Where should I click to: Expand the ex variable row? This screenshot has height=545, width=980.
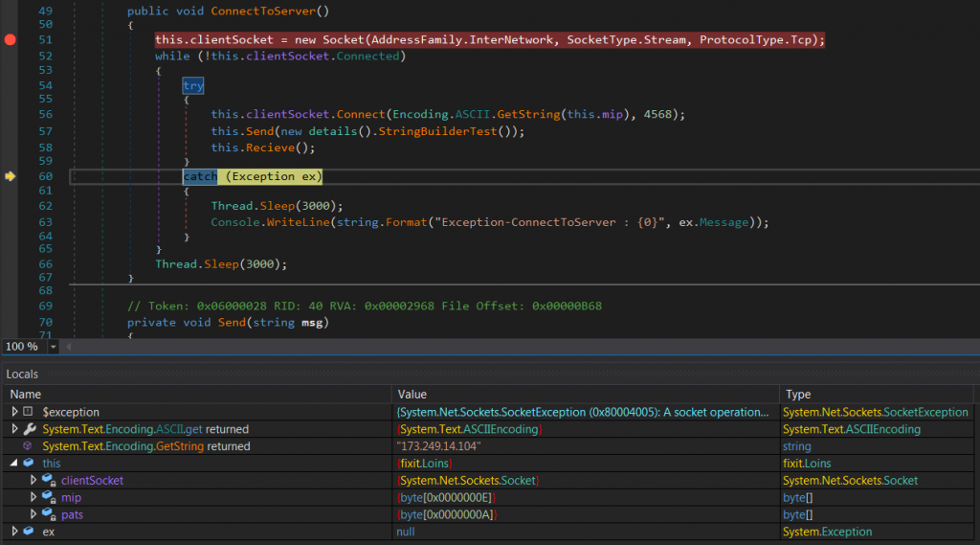(x=14, y=532)
